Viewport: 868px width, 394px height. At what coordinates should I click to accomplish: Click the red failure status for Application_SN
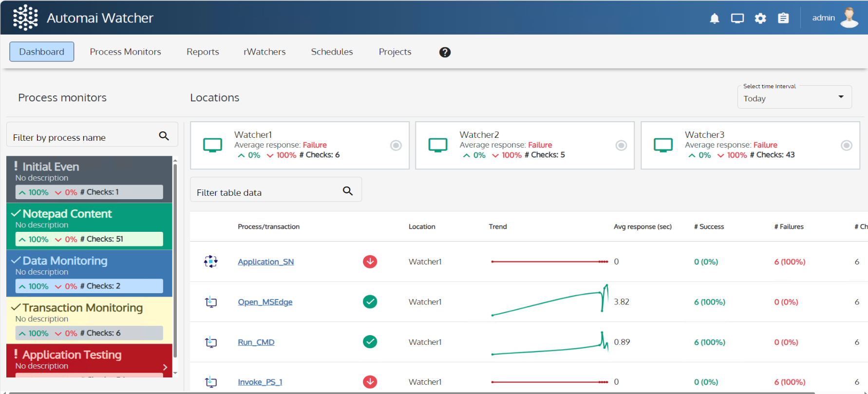[370, 262]
